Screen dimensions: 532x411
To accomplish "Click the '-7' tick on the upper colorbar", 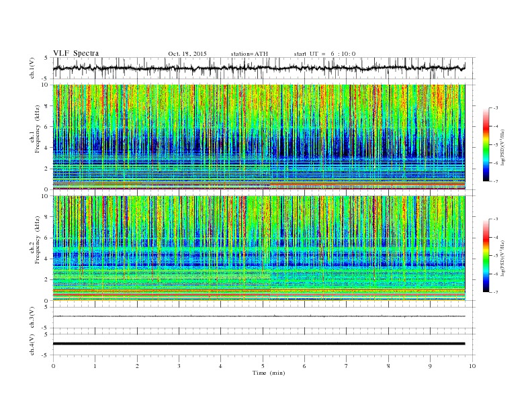I will pyautogui.click(x=495, y=181).
